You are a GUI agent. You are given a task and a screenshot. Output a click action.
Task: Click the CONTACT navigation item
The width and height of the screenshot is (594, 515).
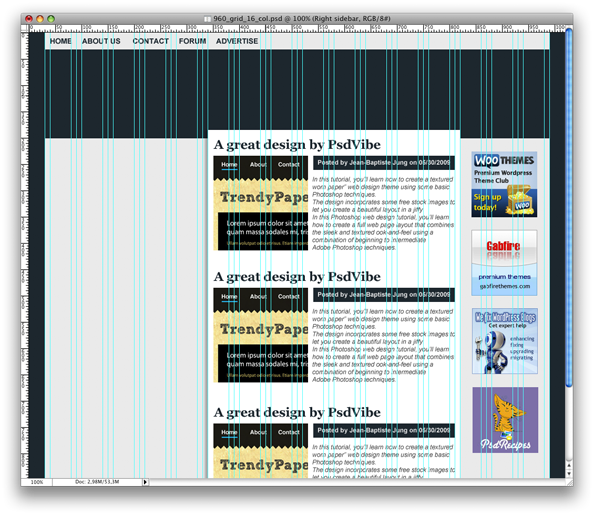click(x=150, y=41)
